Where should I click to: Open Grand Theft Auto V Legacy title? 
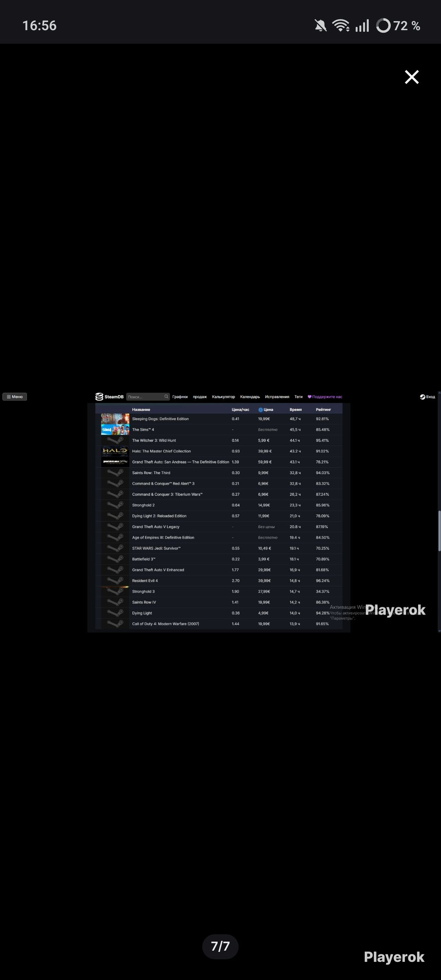pos(156,527)
